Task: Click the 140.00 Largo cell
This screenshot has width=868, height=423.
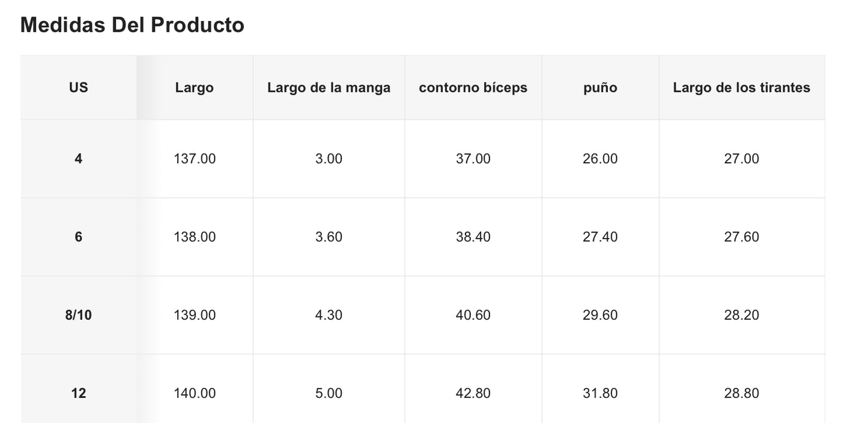Action: [194, 394]
